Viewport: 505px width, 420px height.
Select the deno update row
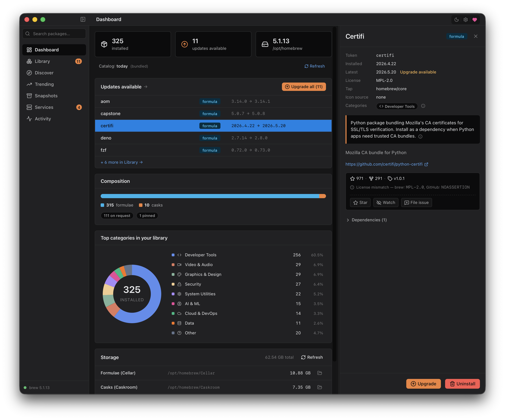click(x=213, y=138)
